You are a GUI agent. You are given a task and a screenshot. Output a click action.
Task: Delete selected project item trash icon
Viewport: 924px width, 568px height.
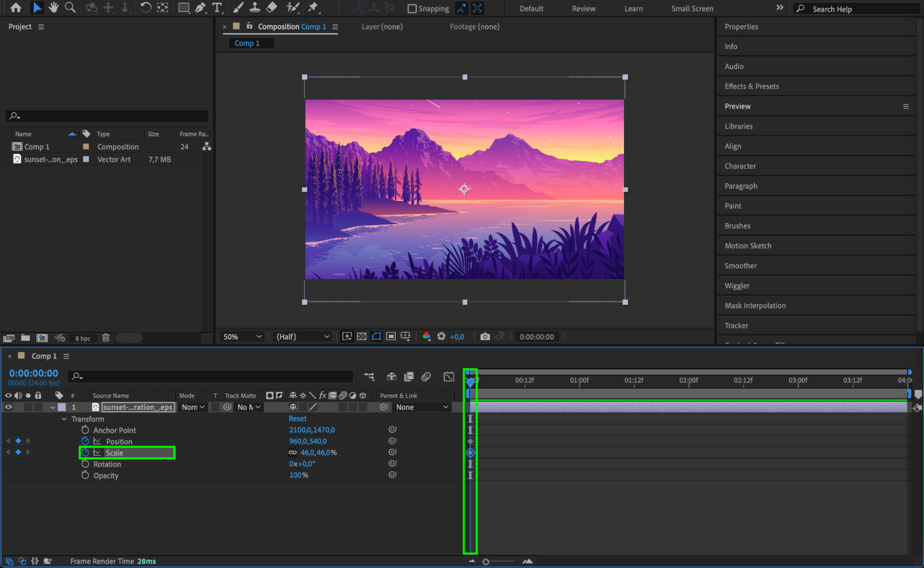point(106,338)
